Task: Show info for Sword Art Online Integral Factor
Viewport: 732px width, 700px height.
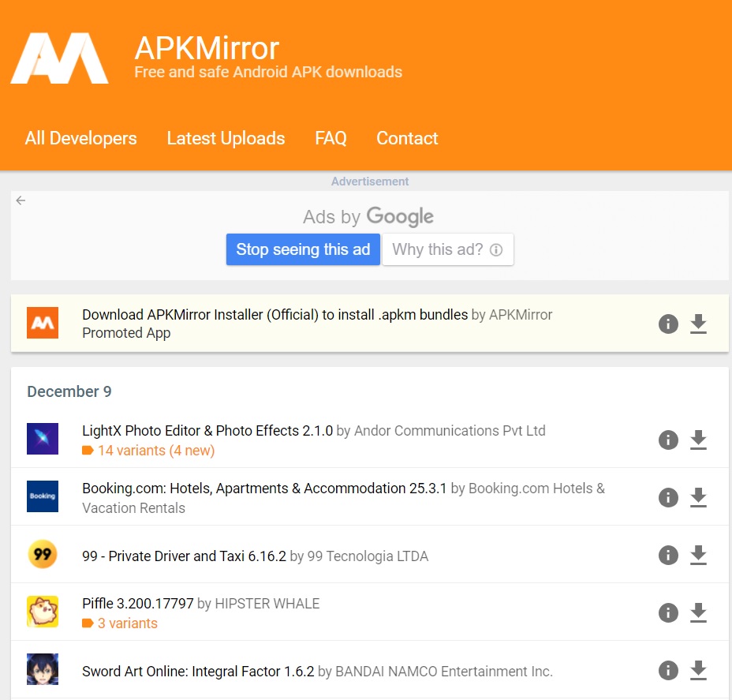Action: 668,670
